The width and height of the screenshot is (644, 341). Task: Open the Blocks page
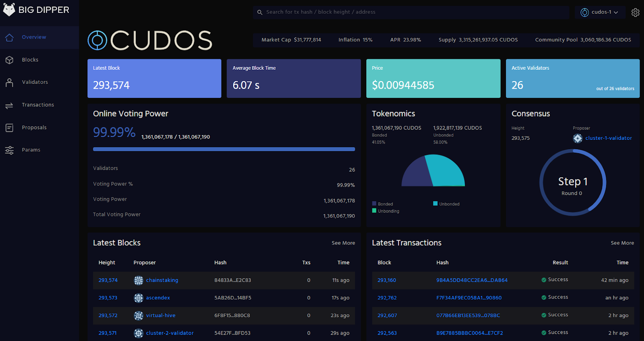(39, 60)
